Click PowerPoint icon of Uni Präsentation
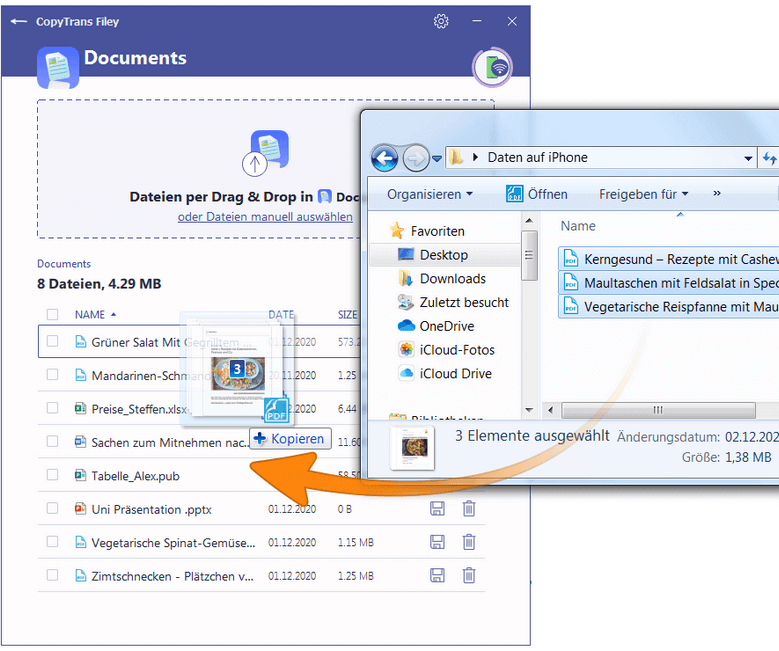Viewport: 779px width, 651px height. (80, 508)
